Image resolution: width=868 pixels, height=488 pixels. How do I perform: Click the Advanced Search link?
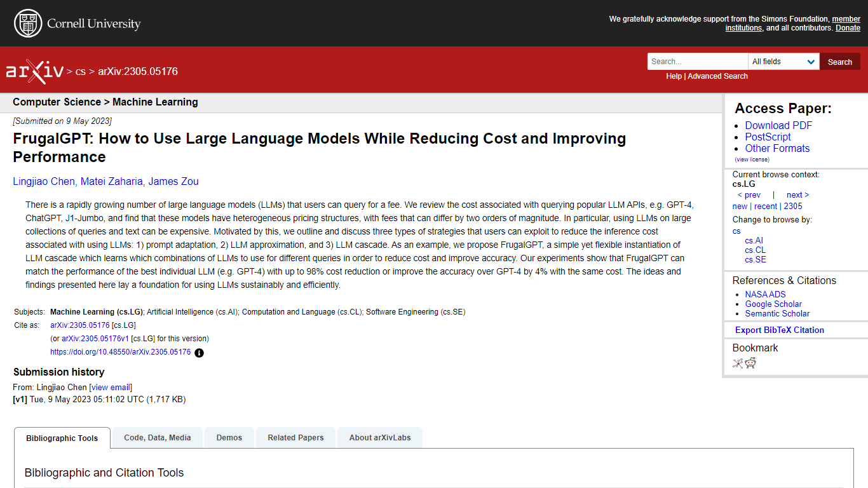tap(717, 76)
